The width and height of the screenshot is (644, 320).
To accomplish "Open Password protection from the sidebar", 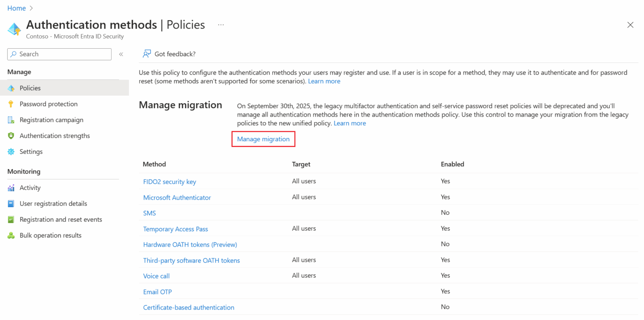I will coord(48,104).
